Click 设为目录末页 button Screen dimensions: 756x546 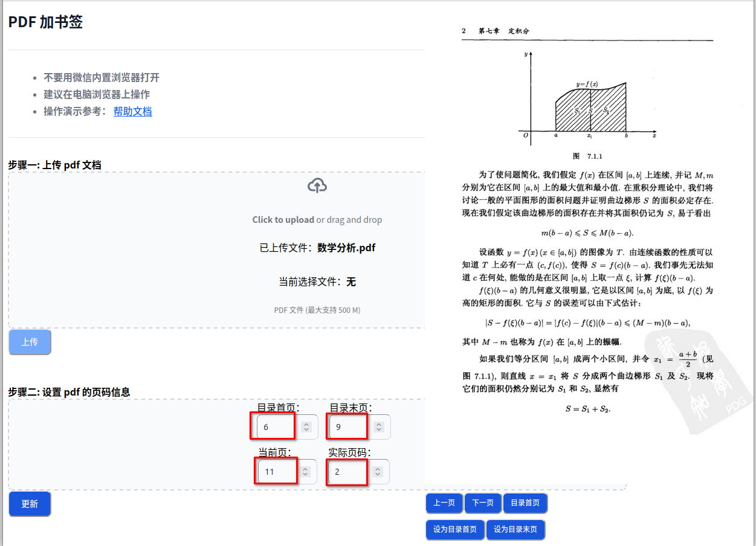515,530
